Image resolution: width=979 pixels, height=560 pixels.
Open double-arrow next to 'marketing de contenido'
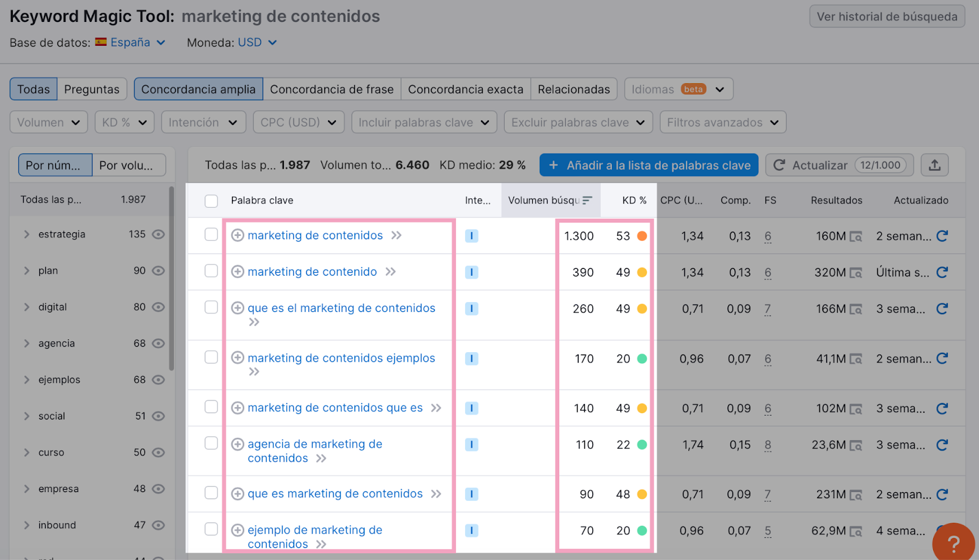[x=391, y=271]
